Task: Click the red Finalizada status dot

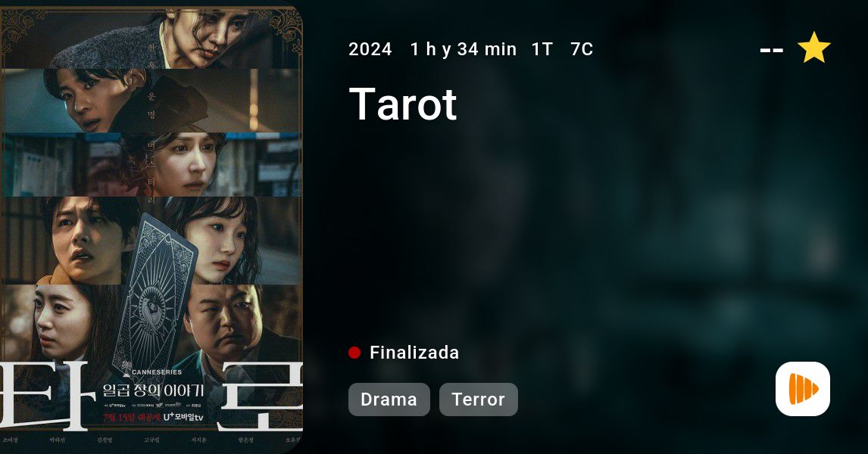Action: click(354, 353)
